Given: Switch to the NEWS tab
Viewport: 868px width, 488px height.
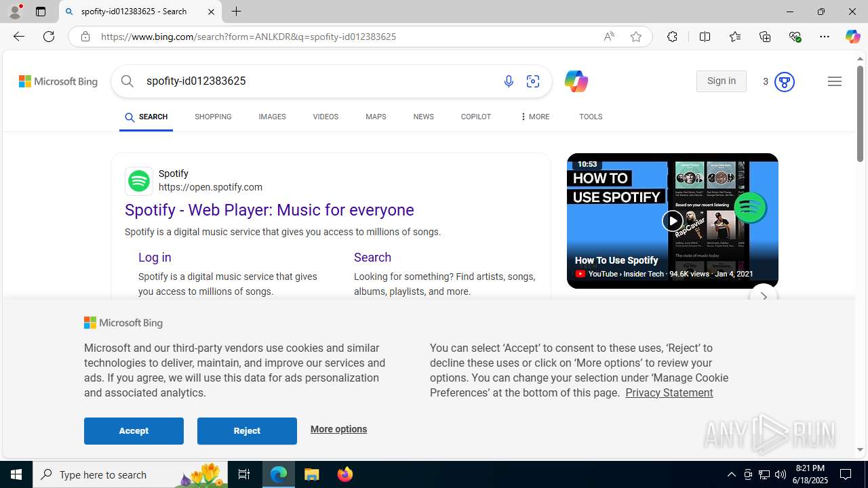Looking at the screenshot, I should pyautogui.click(x=423, y=117).
